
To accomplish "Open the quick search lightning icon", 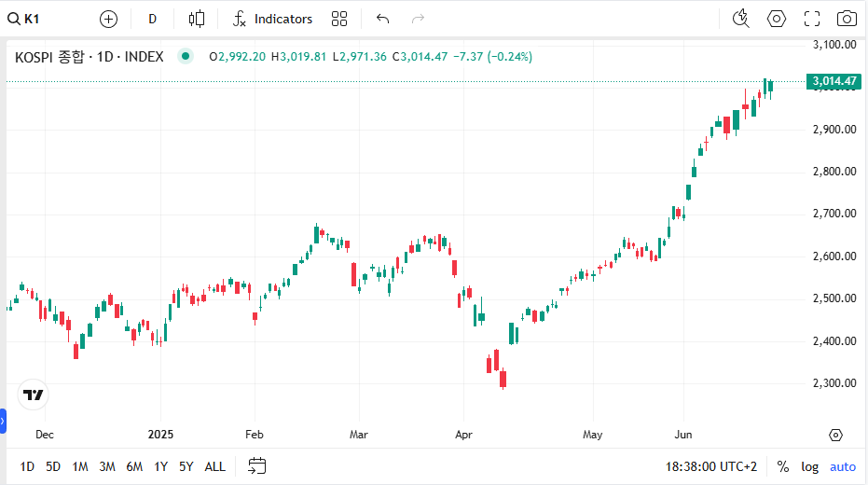I will tap(740, 19).
